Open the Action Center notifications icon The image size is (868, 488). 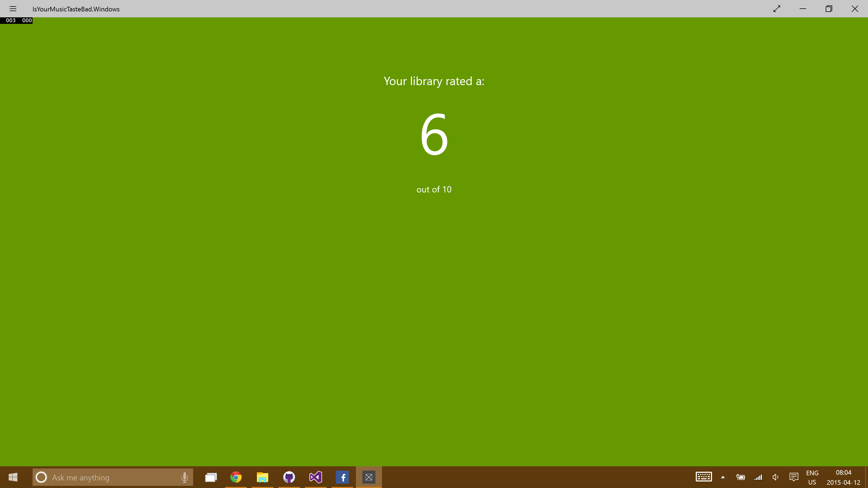coord(793,477)
